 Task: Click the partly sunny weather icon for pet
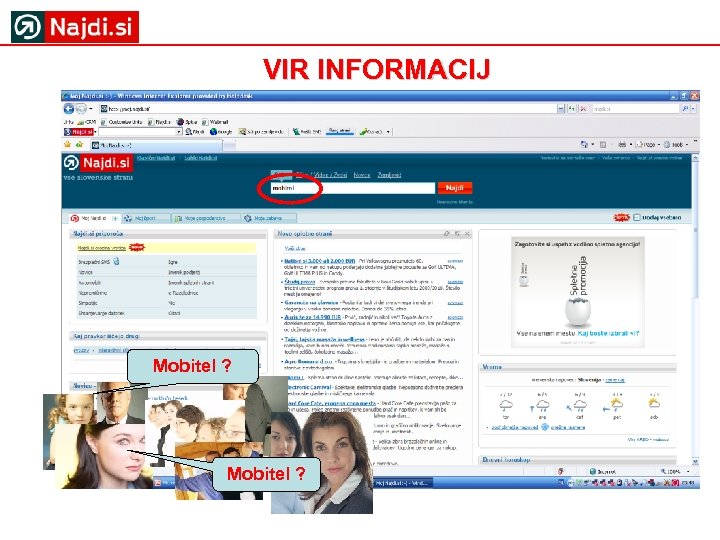click(616, 404)
